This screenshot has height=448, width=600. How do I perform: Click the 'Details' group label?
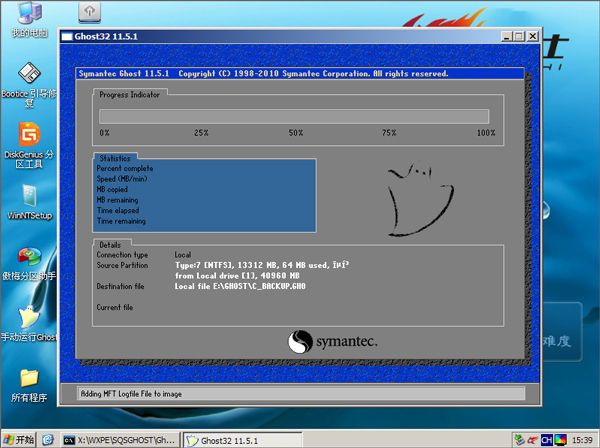110,245
